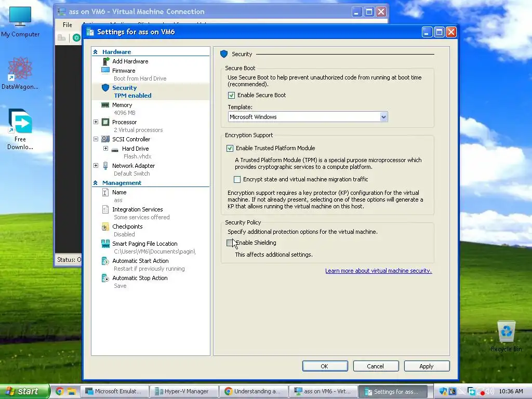
Task: Select Smart Paging File Location item
Action: click(145, 244)
